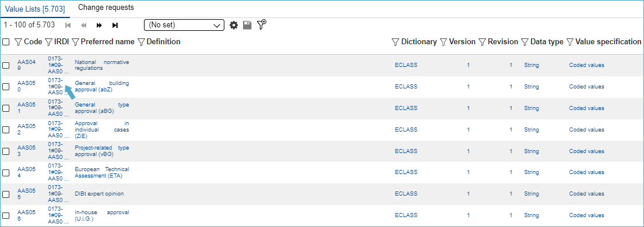Open column settings via gear icon
The width and height of the screenshot is (644, 227).
234,26
